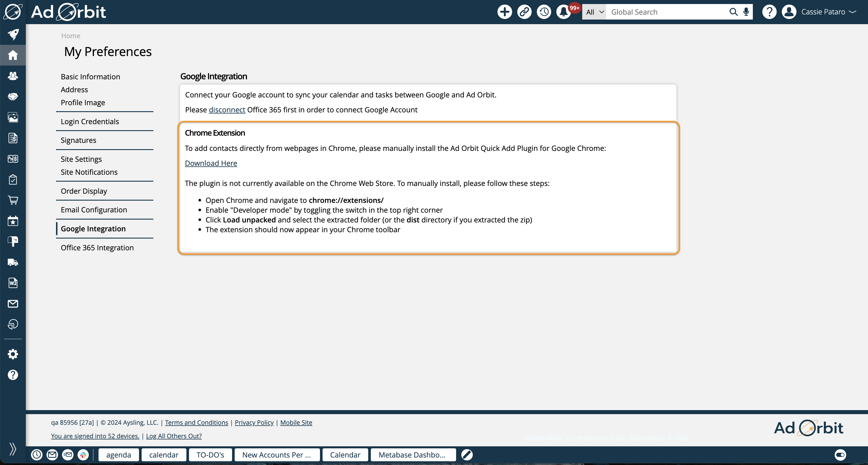
Task: Toggle the switch at bottom right corner
Action: coord(840,455)
